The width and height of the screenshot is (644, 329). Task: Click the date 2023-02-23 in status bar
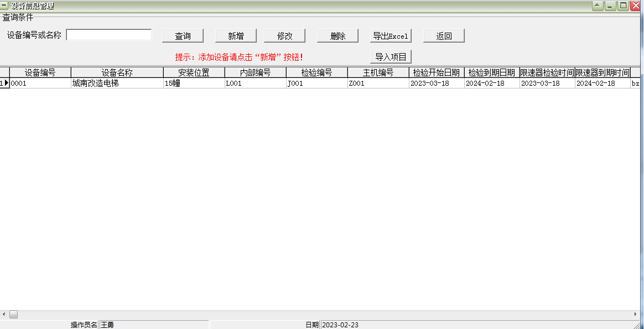[x=340, y=325]
